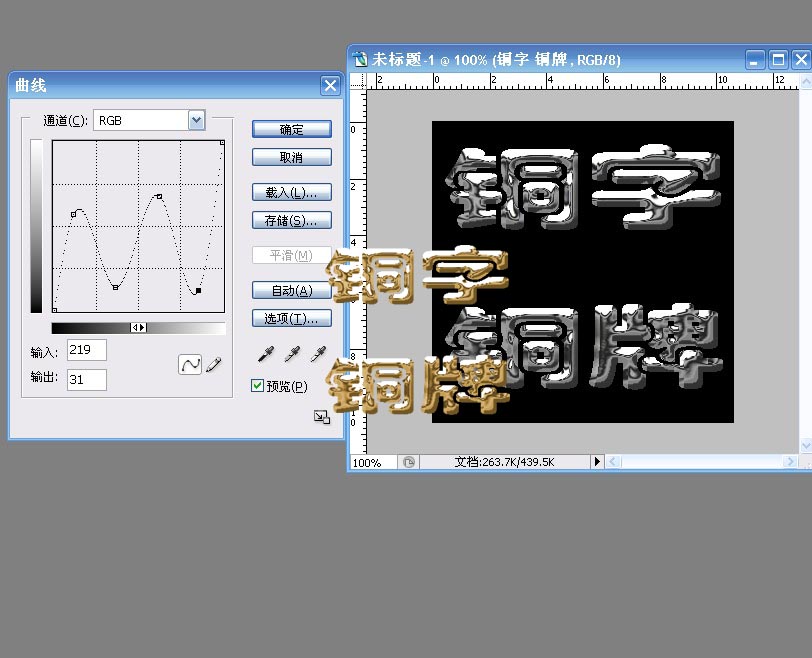Screen dimensions: 812x658
Task: Click the arrows on the gradient bar
Action: 139,328
